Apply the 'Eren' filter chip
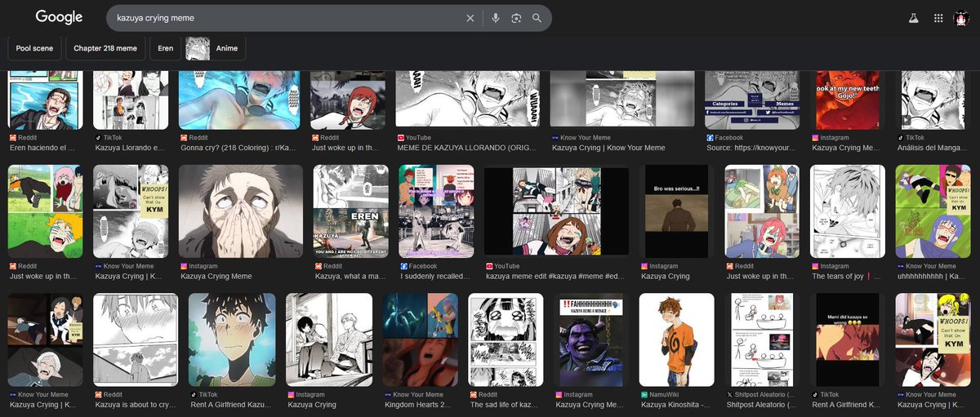Image resolution: width=980 pixels, height=417 pixels. click(165, 48)
